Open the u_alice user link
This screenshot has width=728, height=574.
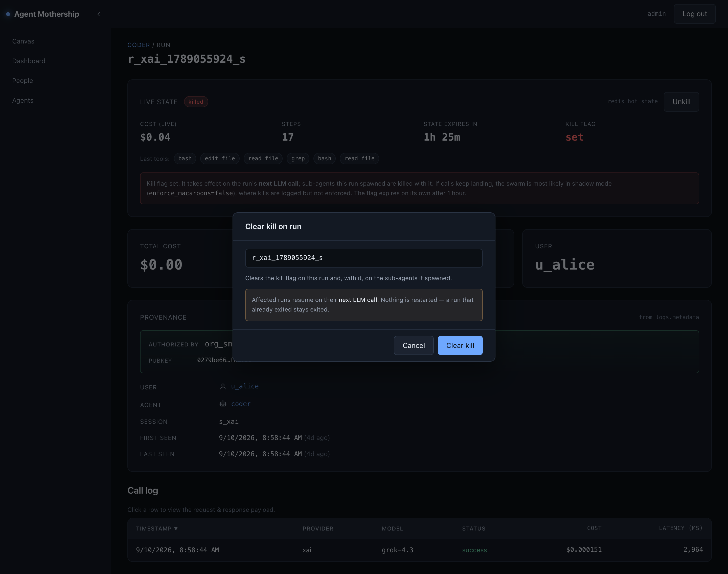click(245, 386)
